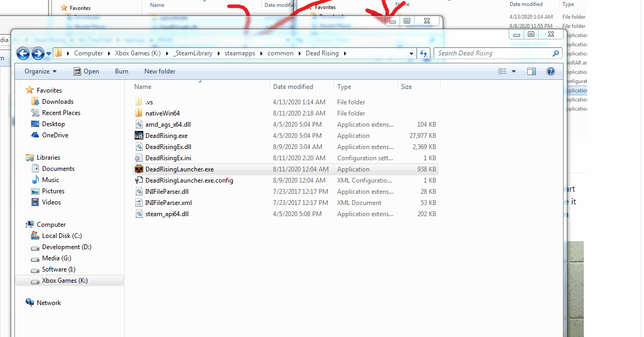
Task: Select DeadRisingLauncher.exe.config file icon
Action: (139, 180)
